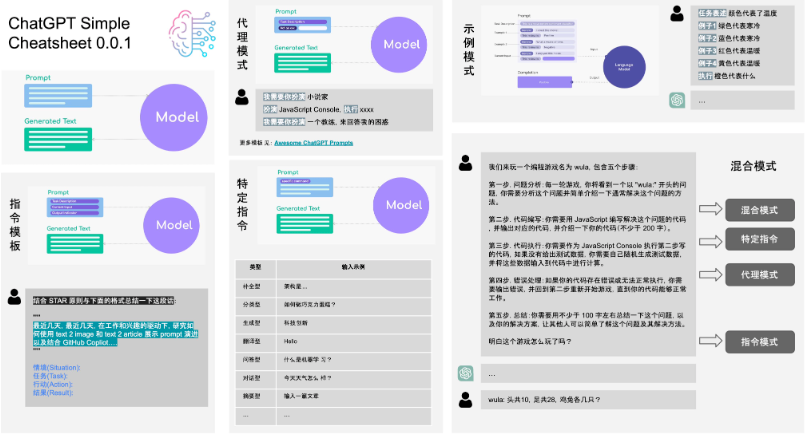806x435 pixels.
Task: Select the 分类型 table cell
Action: 255,305
